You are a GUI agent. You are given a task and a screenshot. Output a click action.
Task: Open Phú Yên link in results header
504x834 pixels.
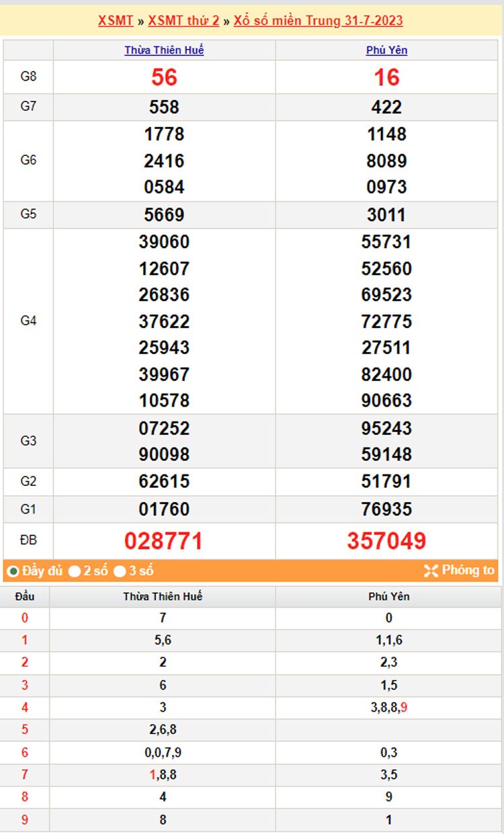tap(386, 50)
